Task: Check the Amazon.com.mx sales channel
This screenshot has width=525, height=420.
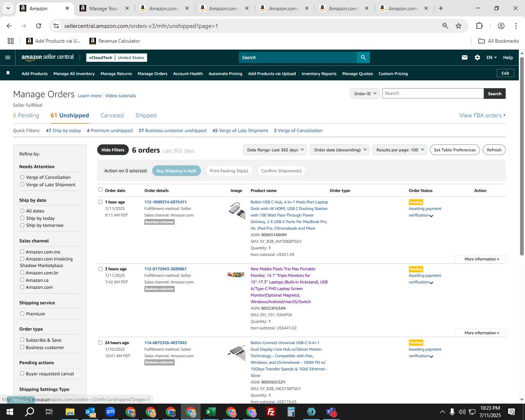Action: (22, 252)
